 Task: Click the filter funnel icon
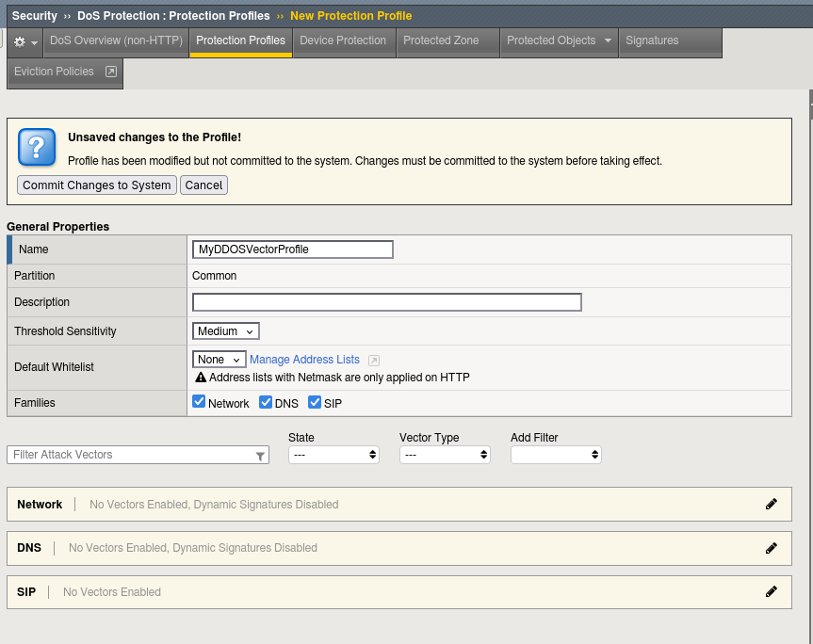click(260, 456)
